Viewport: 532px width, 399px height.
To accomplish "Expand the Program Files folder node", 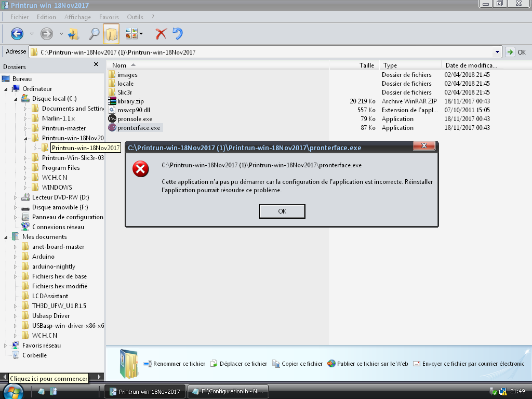I will point(25,168).
